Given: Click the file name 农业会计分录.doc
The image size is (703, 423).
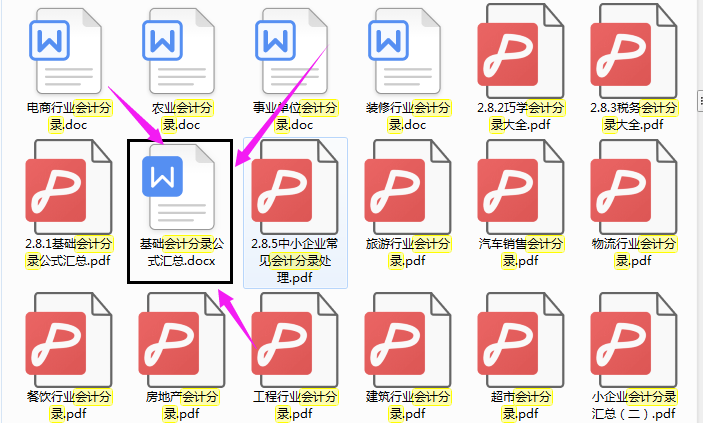Looking at the screenshot, I should click(x=182, y=116).
